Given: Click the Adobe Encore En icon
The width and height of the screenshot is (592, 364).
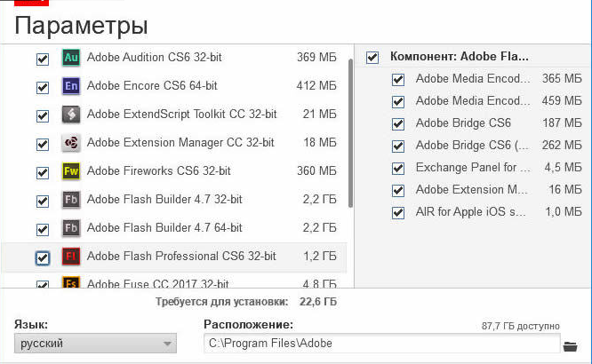Looking at the screenshot, I should click(71, 86).
